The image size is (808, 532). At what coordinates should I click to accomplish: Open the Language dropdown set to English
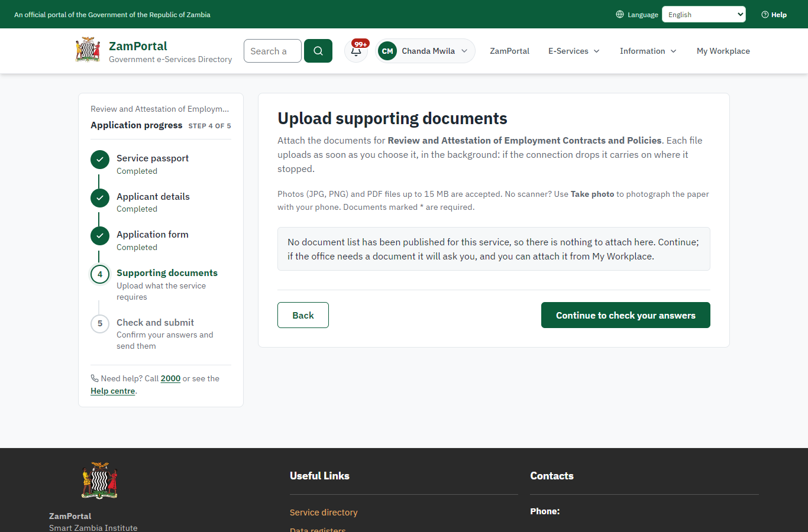click(x=704, y=14)
